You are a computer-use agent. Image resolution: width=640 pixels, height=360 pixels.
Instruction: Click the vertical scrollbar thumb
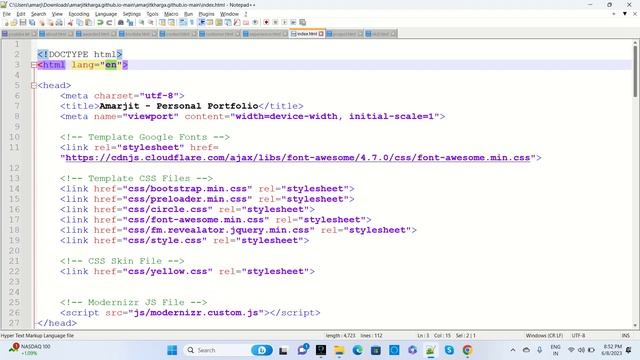coord(635,71)
